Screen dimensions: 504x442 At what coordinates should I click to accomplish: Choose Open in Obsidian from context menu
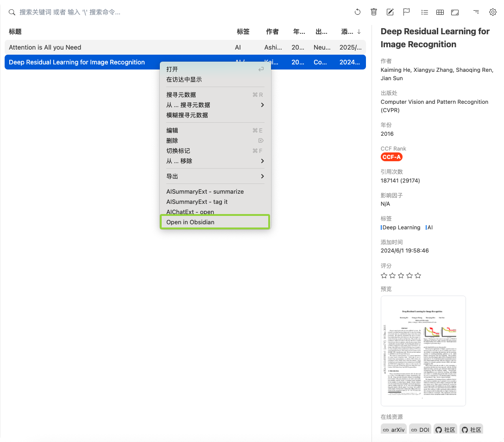215,222
